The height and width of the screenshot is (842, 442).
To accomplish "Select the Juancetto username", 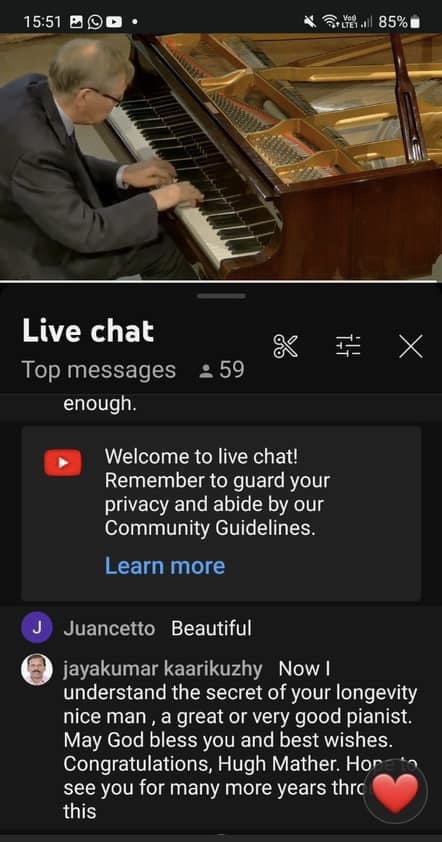I will (x=110, y=628).
